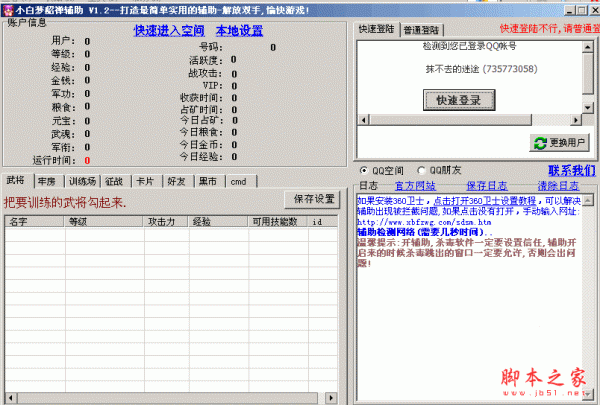Image resolution: width=600 pixels, height=405 pixels.
Task: Click the 联系我们 link
Action: point(572,170)
